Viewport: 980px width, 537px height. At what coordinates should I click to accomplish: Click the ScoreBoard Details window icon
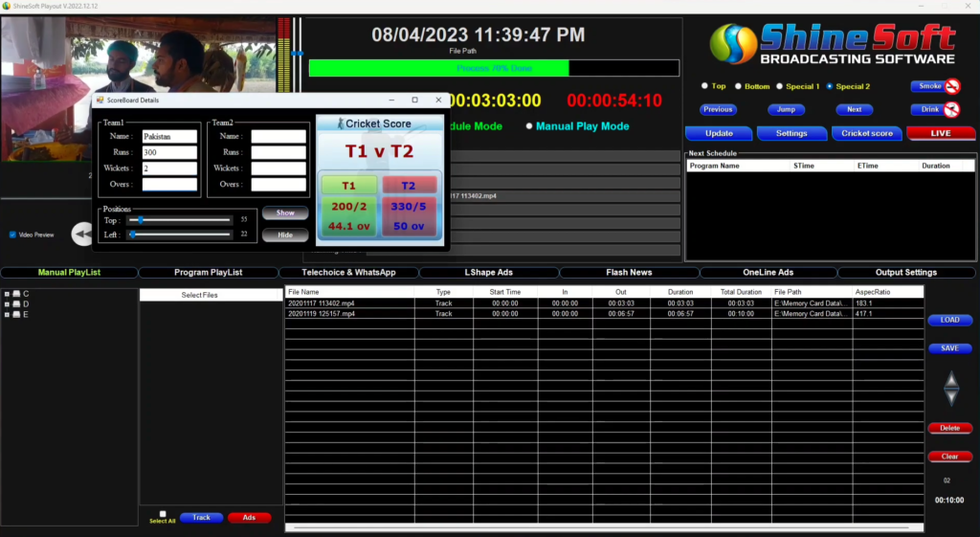(x=100, y=100)
